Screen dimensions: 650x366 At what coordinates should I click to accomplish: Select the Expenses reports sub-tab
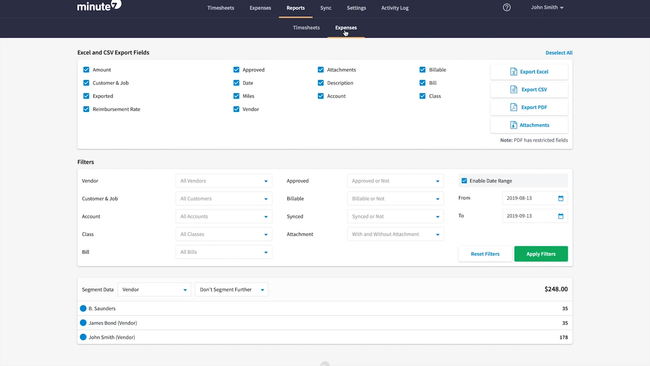coord(346,28)
